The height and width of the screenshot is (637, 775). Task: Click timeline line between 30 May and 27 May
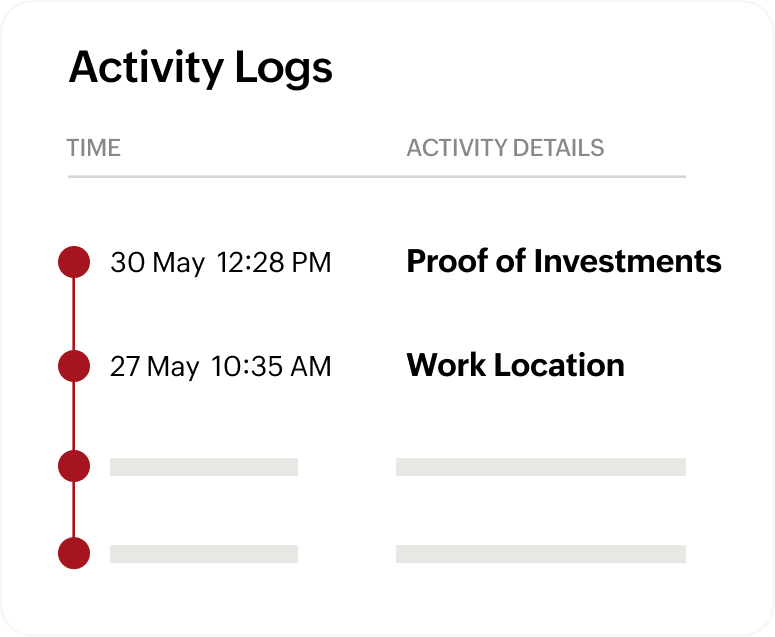coord(74,314)
